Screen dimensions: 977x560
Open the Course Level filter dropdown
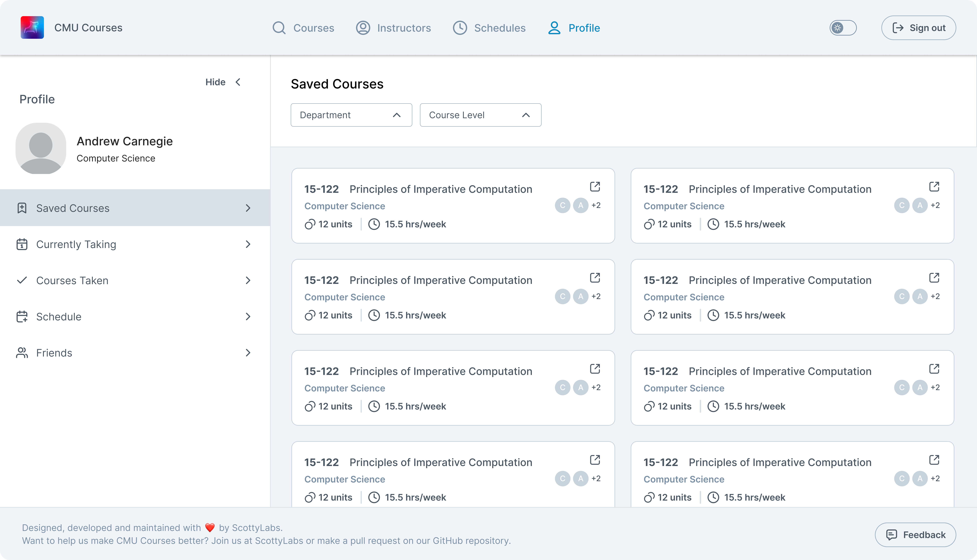tap(480, 115)
